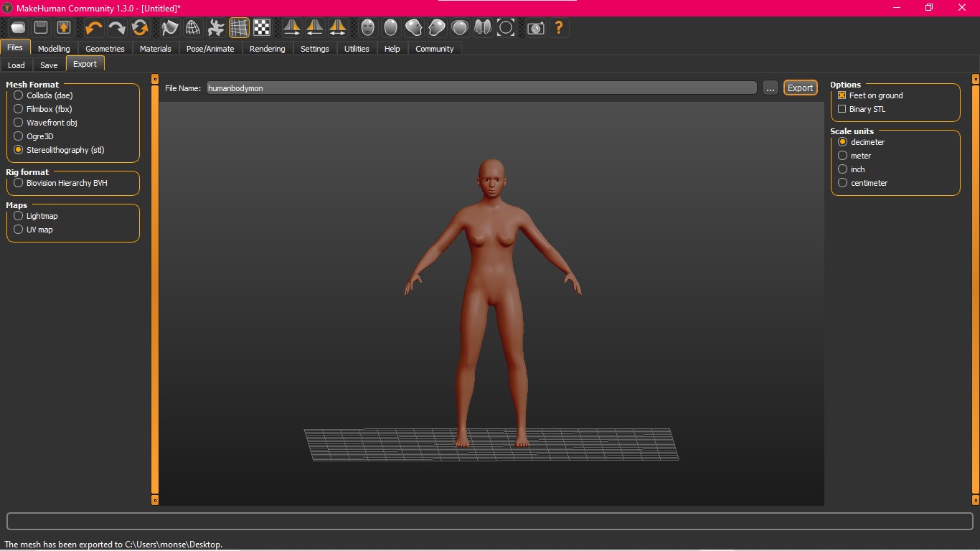980x551 pixels.
Task: Click the save floppy disk icon
Action: coord(41,28)
